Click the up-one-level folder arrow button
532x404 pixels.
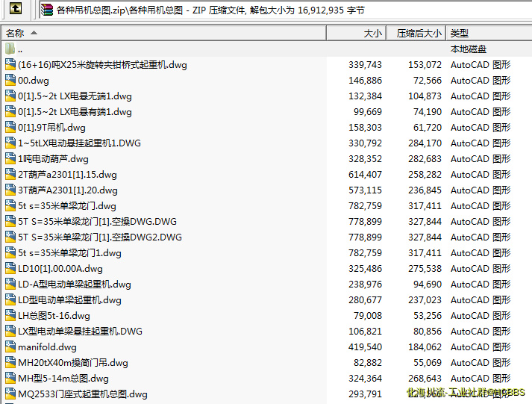tap(15, 8)
